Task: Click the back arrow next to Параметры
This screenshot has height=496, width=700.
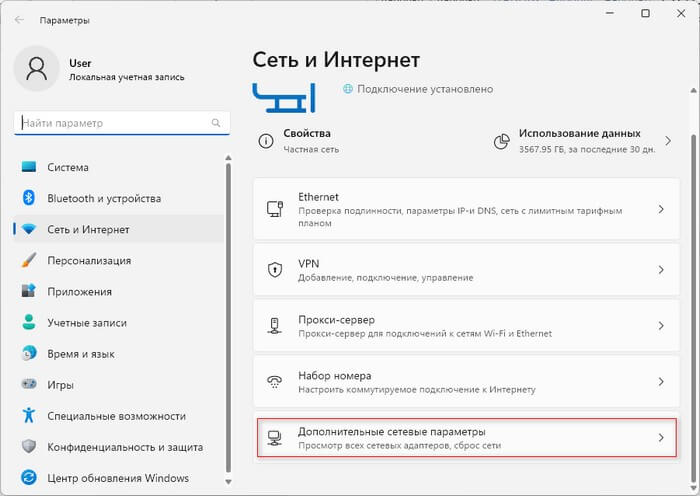Action: click(19, 20)
